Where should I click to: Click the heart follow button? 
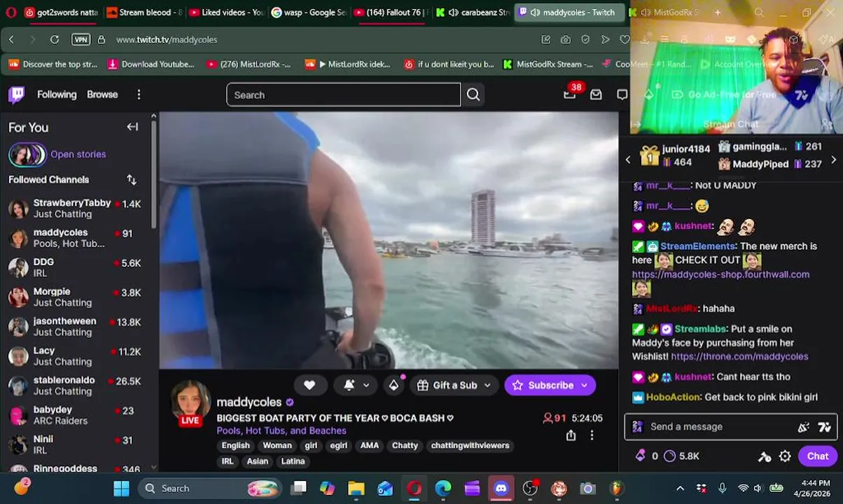click(309, 385)
